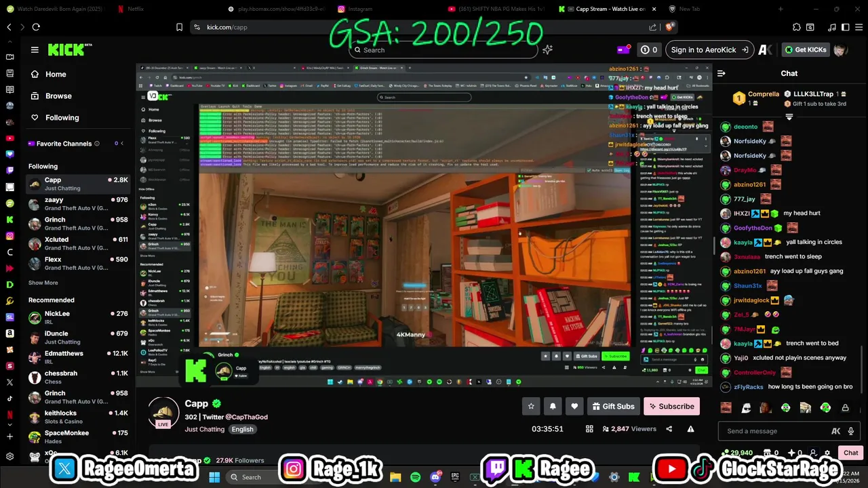Toggle notification bell for Capp
Screen dimensions: 868x488
click(553, 406)
